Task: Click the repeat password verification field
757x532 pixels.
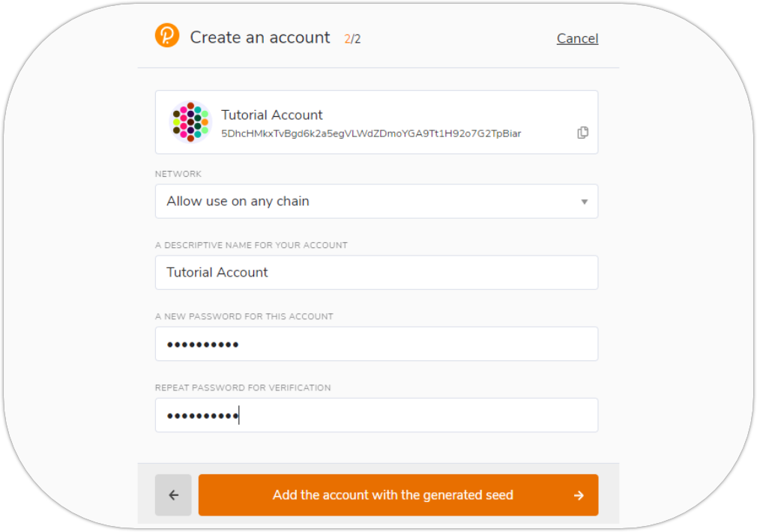Action: point(376,415)
